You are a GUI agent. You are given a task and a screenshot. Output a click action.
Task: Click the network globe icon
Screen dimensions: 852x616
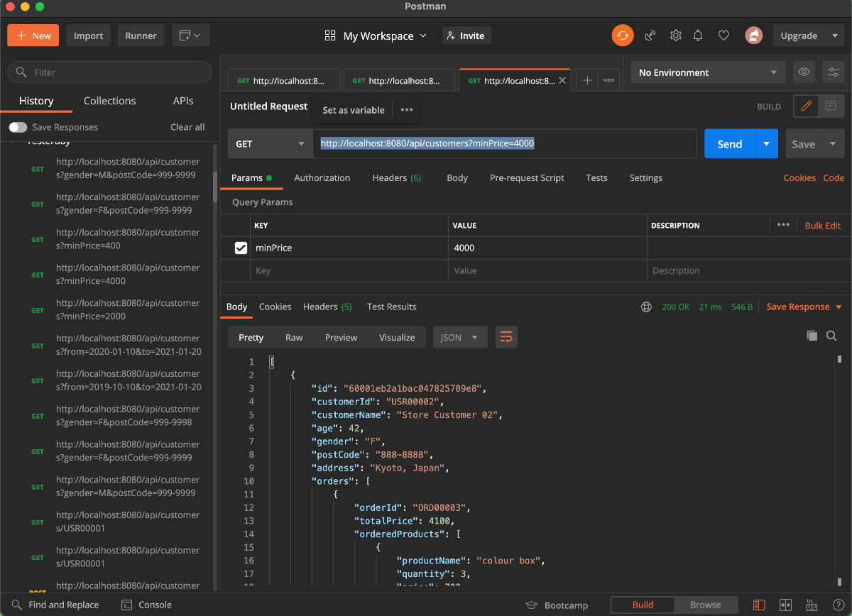click(x=646, y=307)
